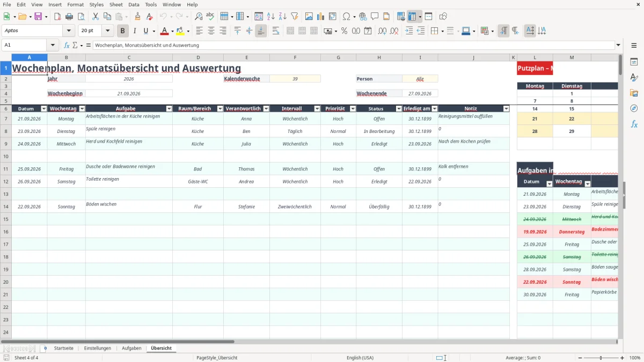Click the Spelling check abc icon
This screenshot has width=644, height=362.
point(210,17)
